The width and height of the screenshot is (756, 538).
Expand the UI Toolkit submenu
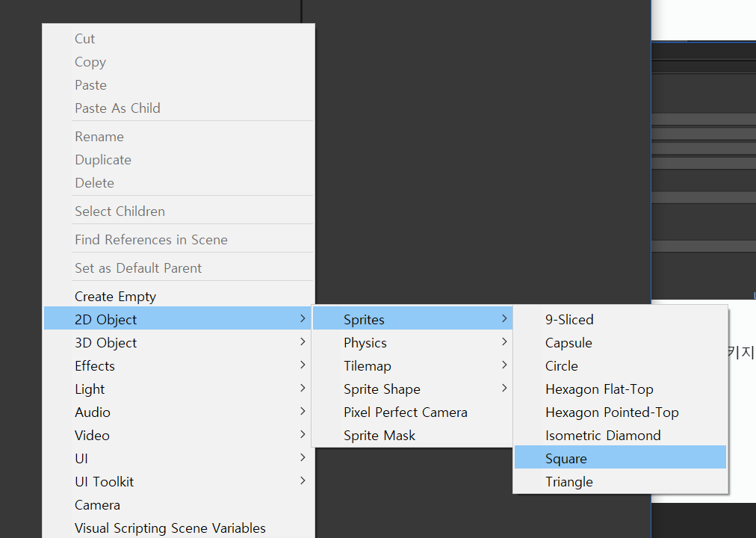(x=105, y=481)
